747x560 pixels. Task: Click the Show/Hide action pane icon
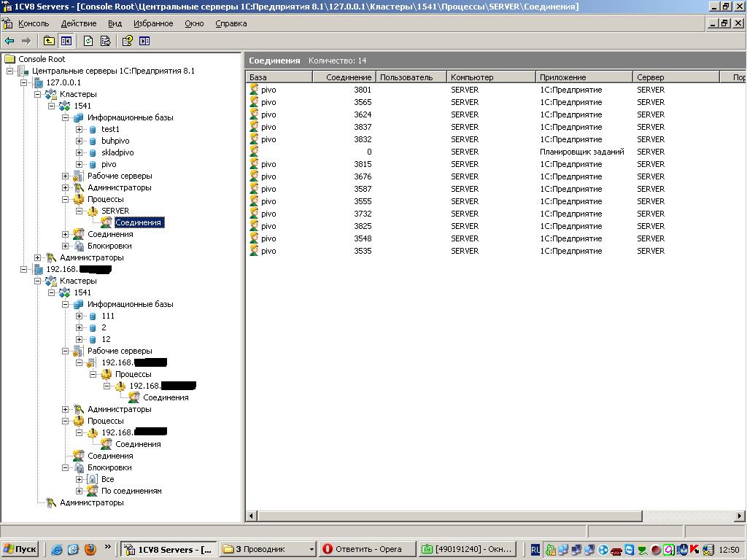point(144,41)
